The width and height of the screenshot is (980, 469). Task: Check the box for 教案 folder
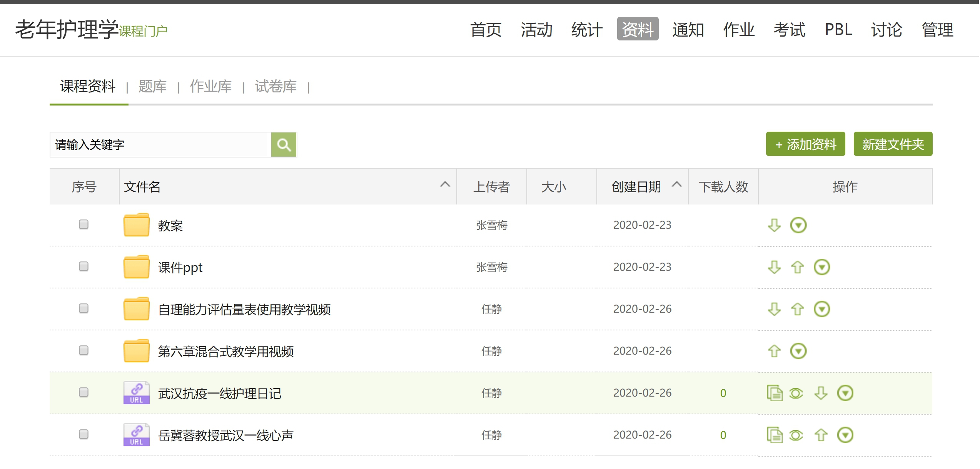83,224
